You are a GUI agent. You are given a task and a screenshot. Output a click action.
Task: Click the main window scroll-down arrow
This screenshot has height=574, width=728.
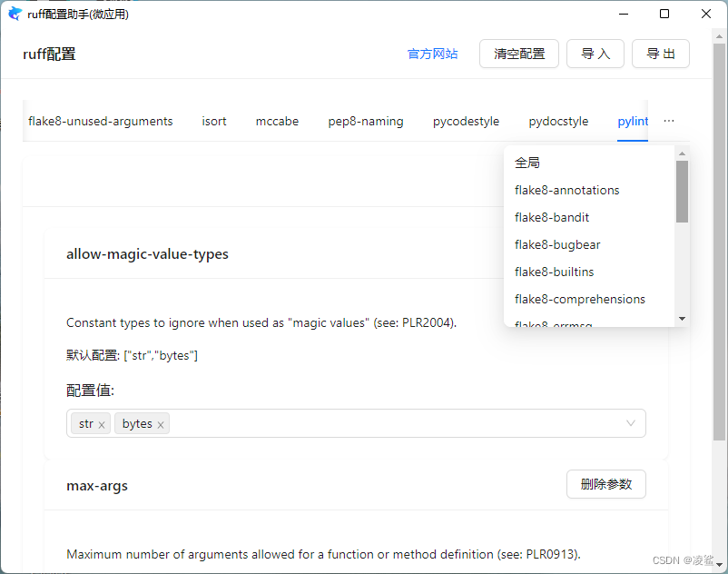coord(719,565)
